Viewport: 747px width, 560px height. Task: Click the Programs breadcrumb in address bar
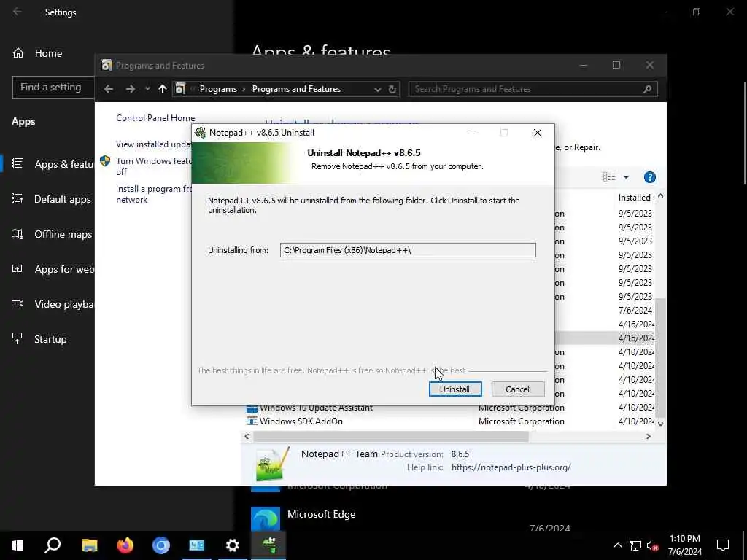click(x=218, y=89)
